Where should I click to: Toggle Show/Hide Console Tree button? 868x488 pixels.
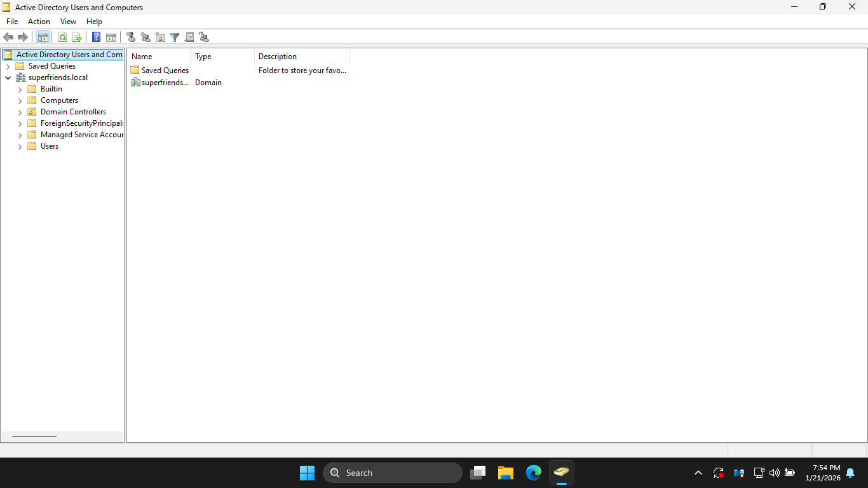(43, 37)
